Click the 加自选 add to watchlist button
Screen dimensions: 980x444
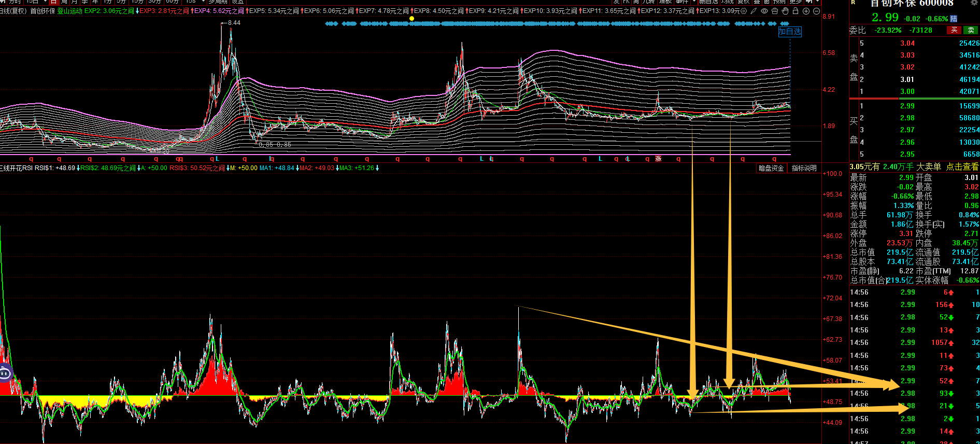pyautogui.click(x=790, y=32)
